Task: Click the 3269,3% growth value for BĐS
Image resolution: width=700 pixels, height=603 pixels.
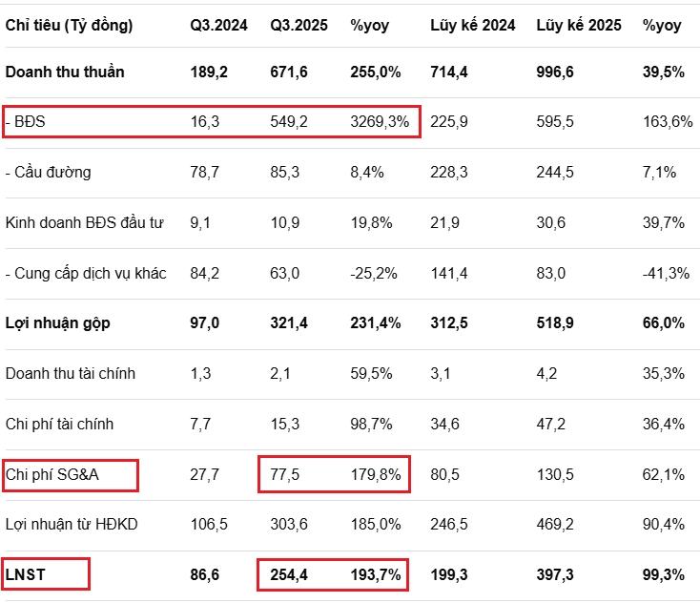Action: pos(380,122)
